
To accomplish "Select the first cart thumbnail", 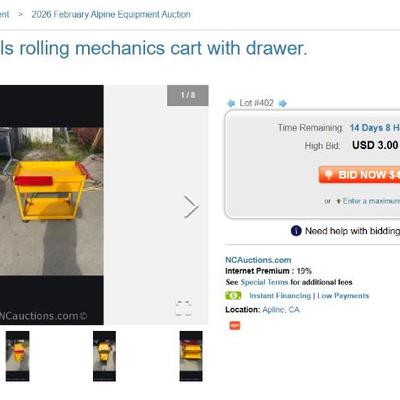I will pyautogui.click(x=18, y=356).
